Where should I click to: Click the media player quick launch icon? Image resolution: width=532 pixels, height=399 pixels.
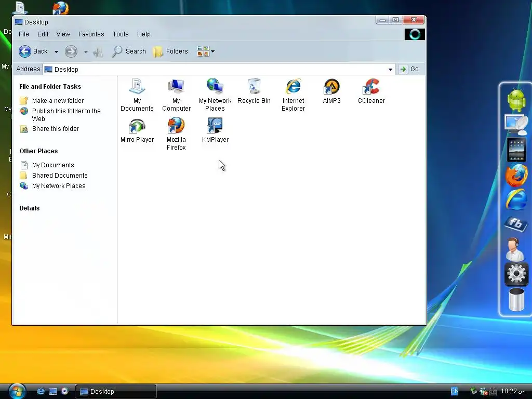point(64,391)
